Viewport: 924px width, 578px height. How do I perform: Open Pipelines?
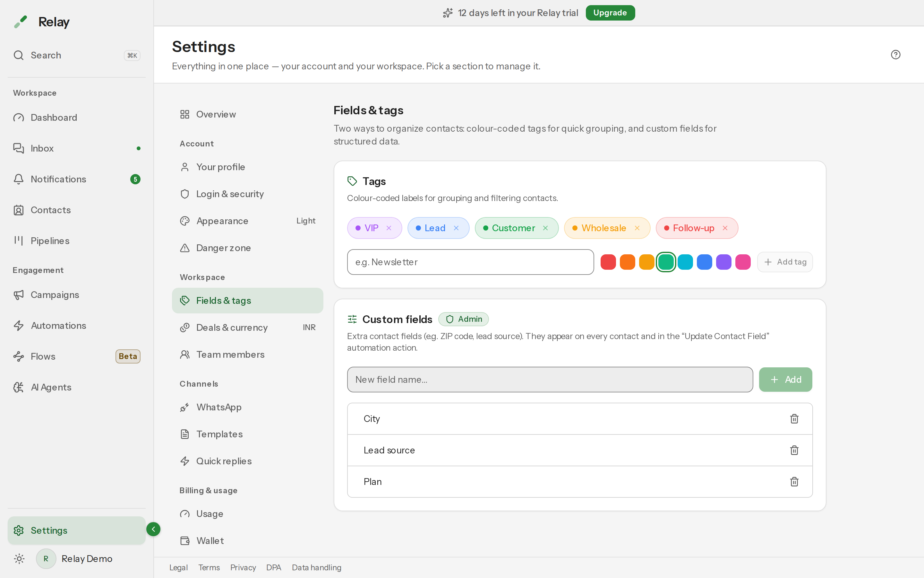pyautogui.click(x=76, y=241)
